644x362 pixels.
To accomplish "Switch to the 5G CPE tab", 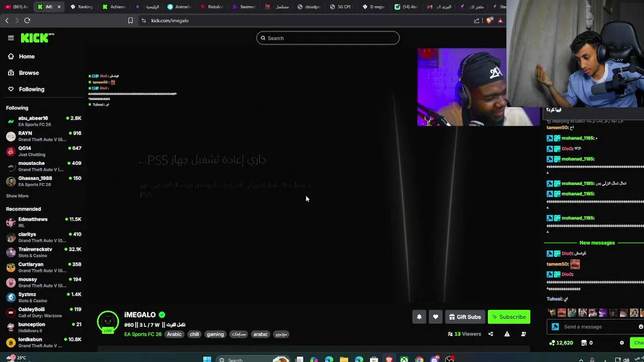I will coord(341,7).
